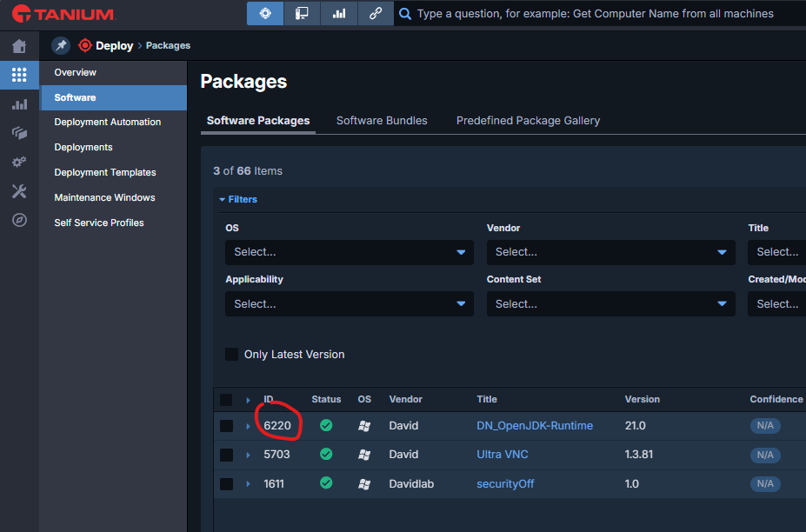Tick the select-all checkbox in table header
The image size is (806, 532).
point(226,400)
